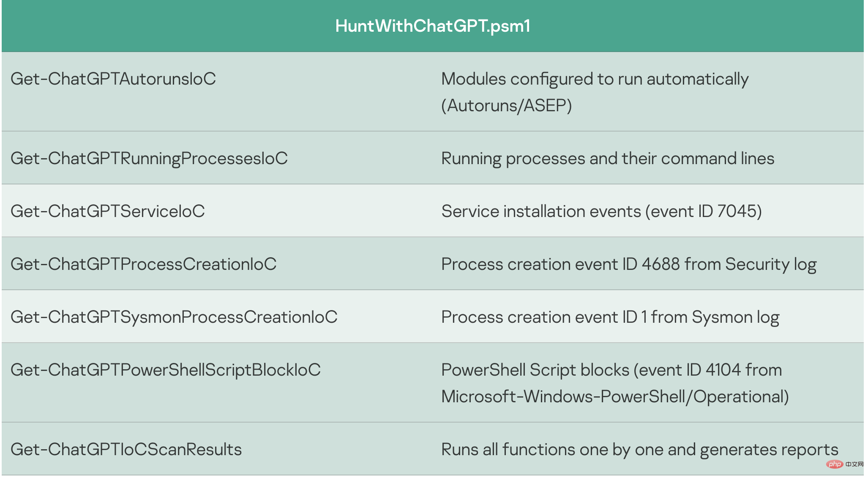Select the Get-ChatGPTRunningProcessesIoC function name
This screenshot has height=478, width=868.
(149, 159)
